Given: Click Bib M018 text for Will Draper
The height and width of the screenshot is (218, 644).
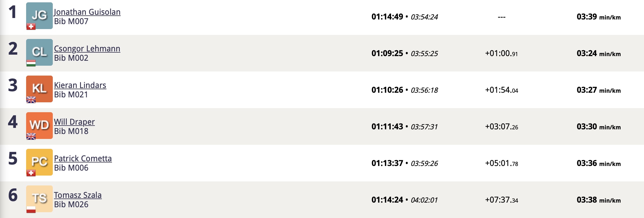Looking at the screenshot, I should [x=71, y=131].
